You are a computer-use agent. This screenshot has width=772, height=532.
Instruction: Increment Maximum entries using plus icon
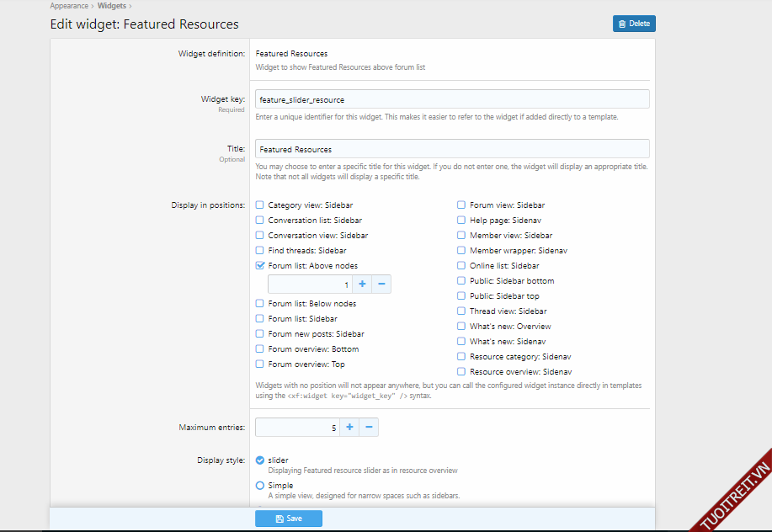[349, 428]
